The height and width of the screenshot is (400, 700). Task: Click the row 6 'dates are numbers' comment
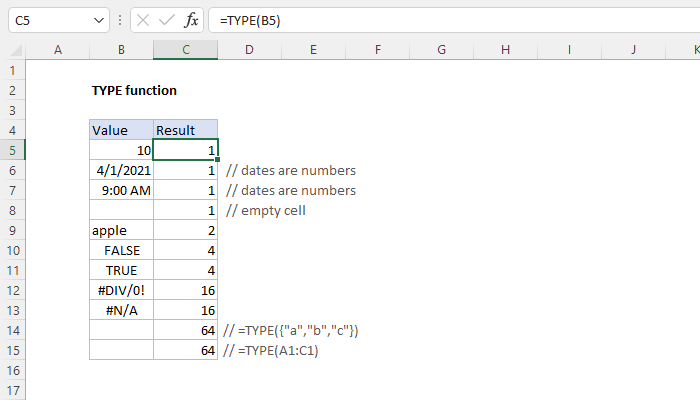pos(291,171)
